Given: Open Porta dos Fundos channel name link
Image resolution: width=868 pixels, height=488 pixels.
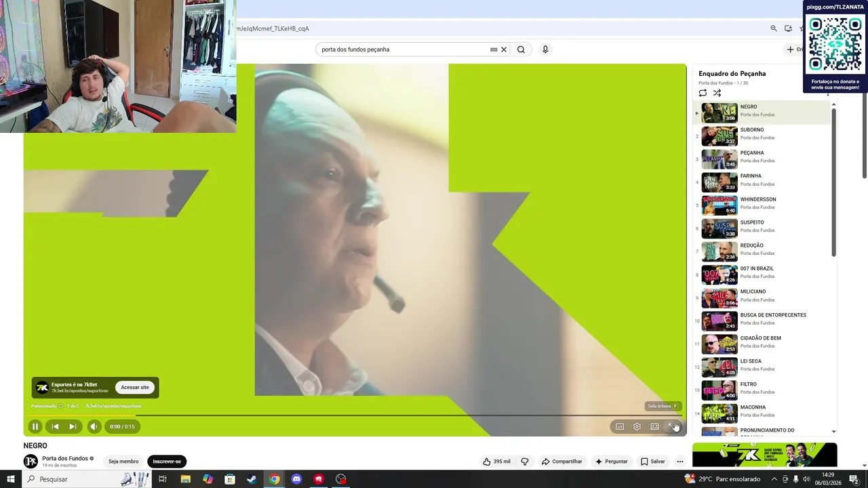Looking at the screenshot, I should (x=65, y=458).
